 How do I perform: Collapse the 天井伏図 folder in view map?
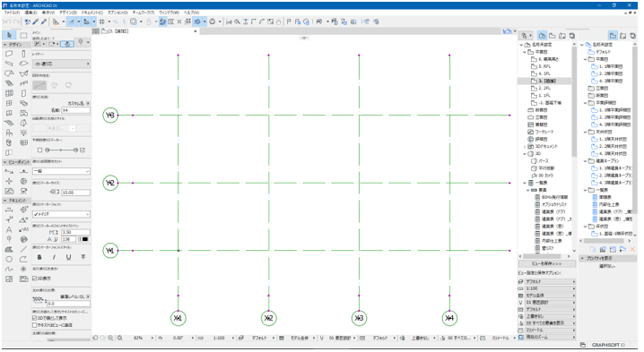pyautogui.click(x=586, y=132)
